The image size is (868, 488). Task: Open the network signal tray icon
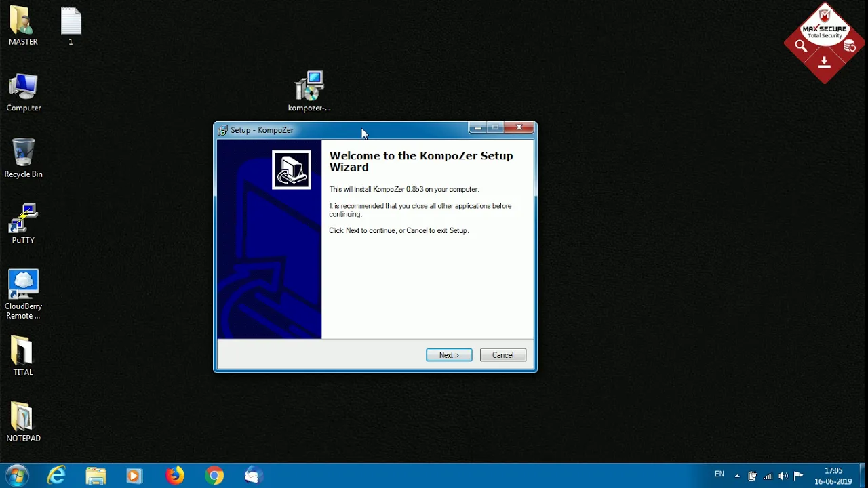768,476
